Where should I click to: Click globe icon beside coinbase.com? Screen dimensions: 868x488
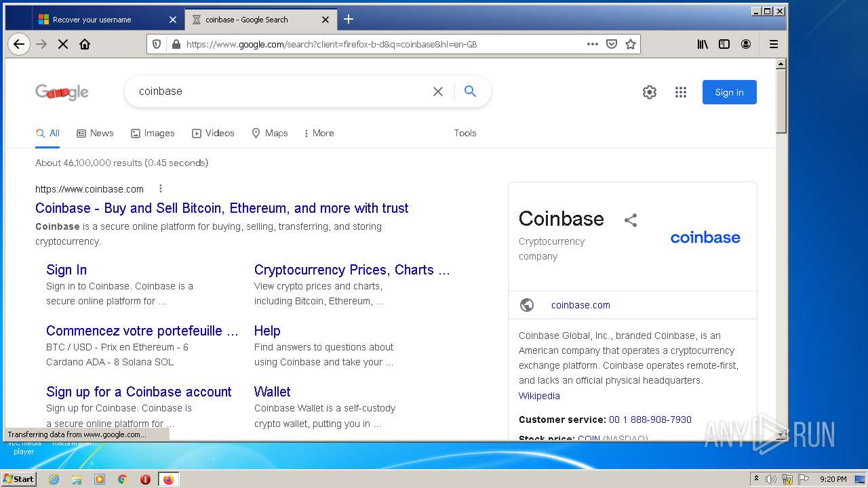527,305
